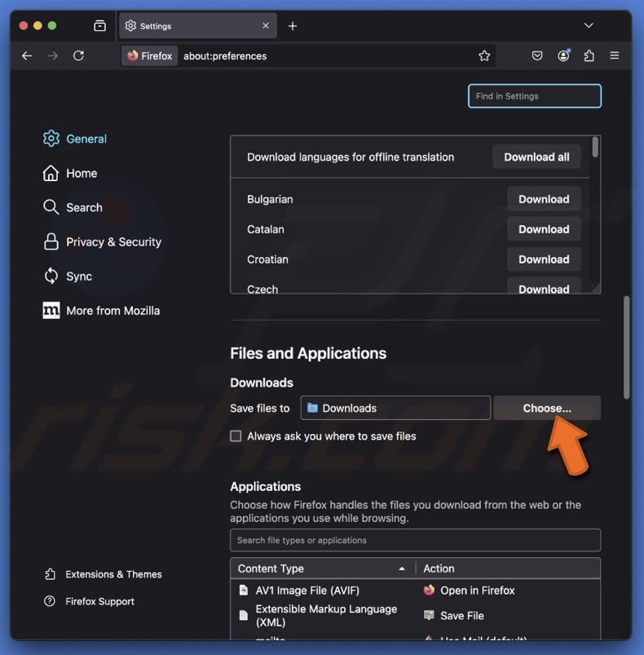Click the Action column header

click(x=509, y=569)
